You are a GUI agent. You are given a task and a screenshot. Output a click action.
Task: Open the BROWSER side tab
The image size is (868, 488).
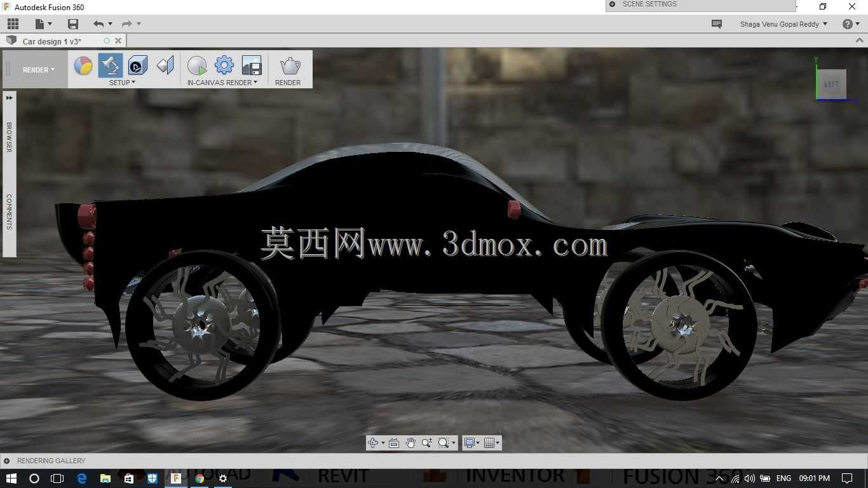point(9,137)
